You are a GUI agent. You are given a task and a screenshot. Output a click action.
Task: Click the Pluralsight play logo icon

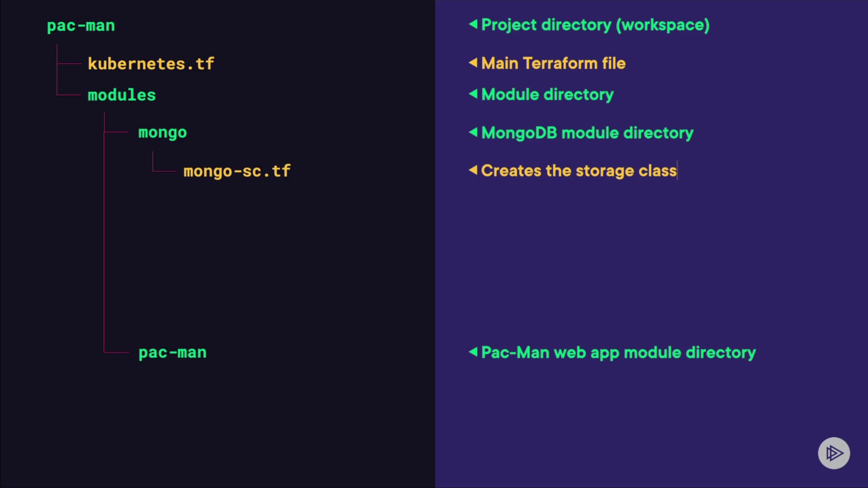pos(834,453)
